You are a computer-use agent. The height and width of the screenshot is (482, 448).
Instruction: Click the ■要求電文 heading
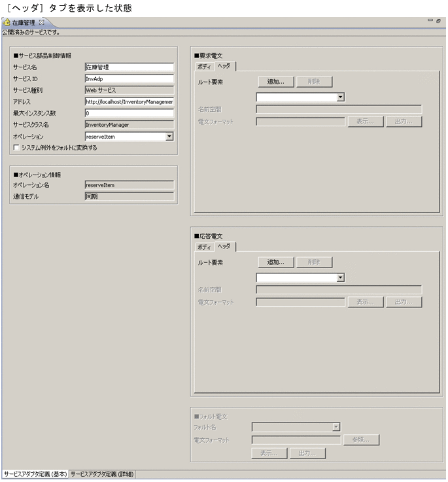point(208,56)
